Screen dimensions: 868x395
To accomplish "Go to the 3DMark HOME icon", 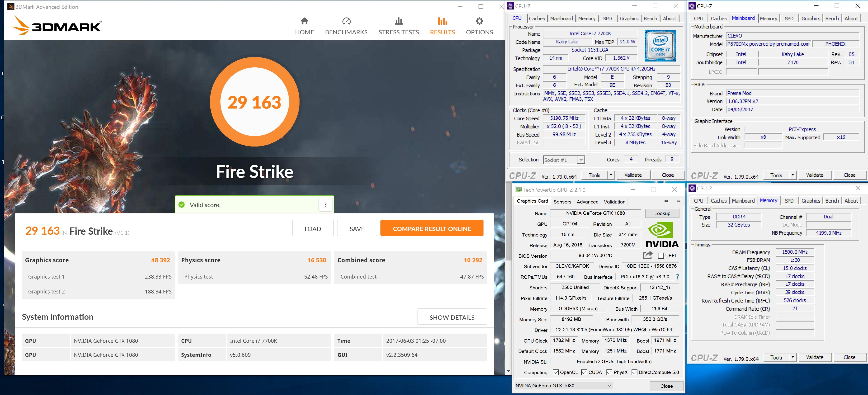I will (x=304, y=21).
